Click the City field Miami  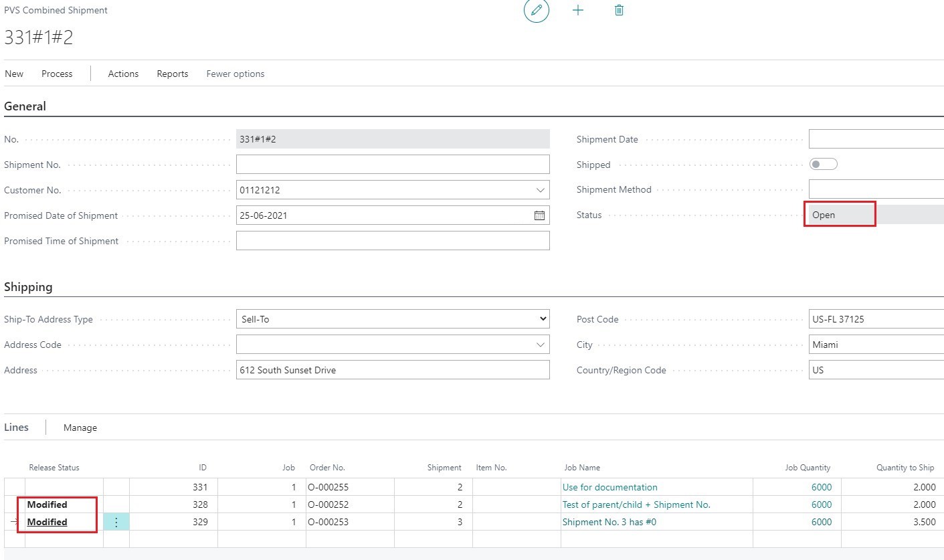coord(876,345)
